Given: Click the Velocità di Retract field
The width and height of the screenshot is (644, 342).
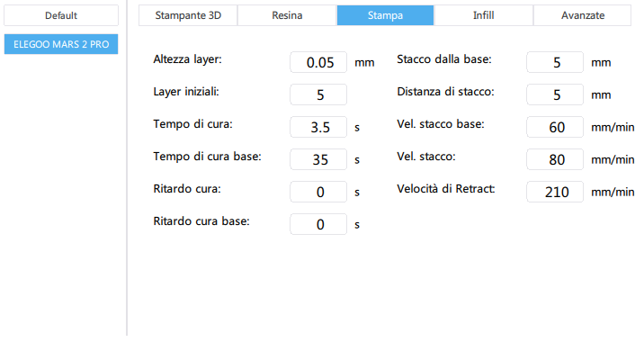Looking at the screenshot, I should click(555, 192).
